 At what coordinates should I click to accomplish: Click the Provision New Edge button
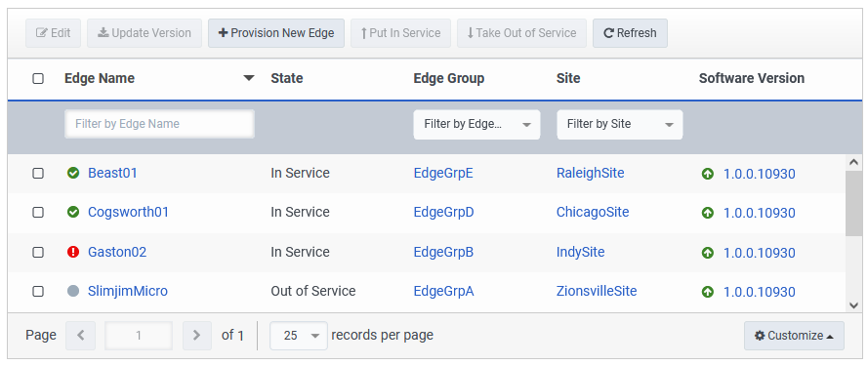pos(276,33)
